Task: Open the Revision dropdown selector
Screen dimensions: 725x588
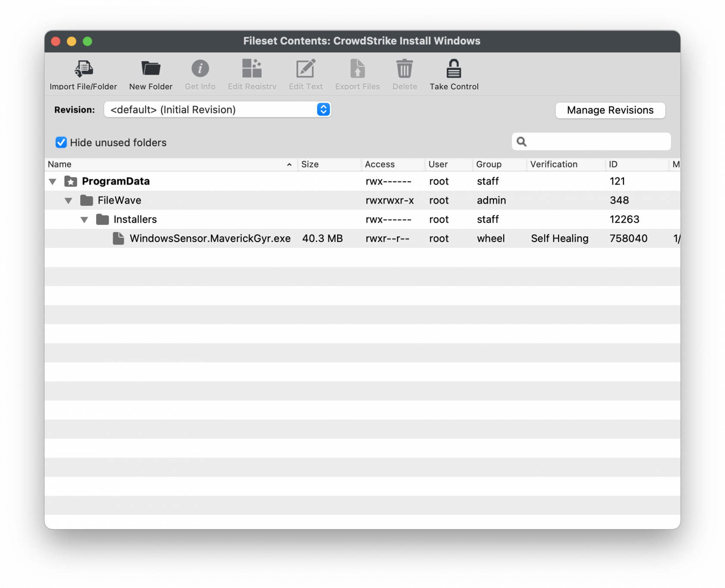Action: 217,110
